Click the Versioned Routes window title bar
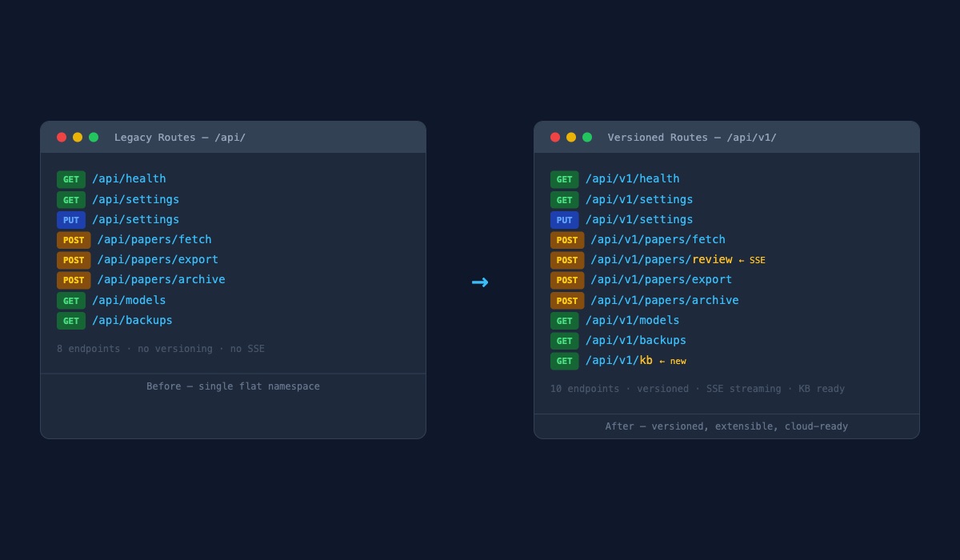Screen dimensions: 960x560 coord(726,137)
